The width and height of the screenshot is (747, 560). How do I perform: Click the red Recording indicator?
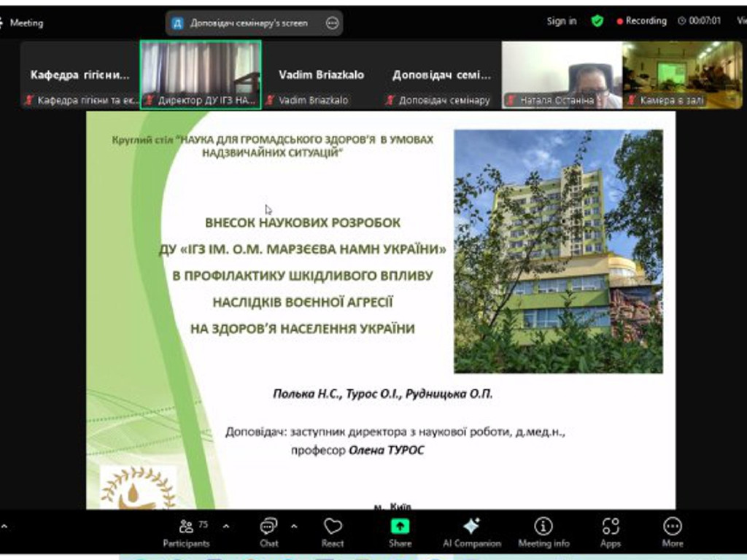(642, 21)
